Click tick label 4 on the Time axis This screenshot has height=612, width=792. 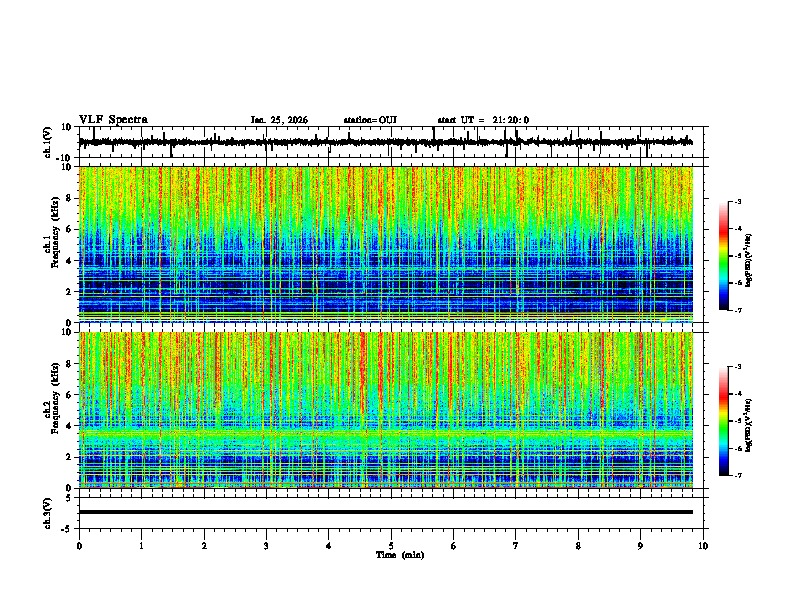click(x=329, y=546)
